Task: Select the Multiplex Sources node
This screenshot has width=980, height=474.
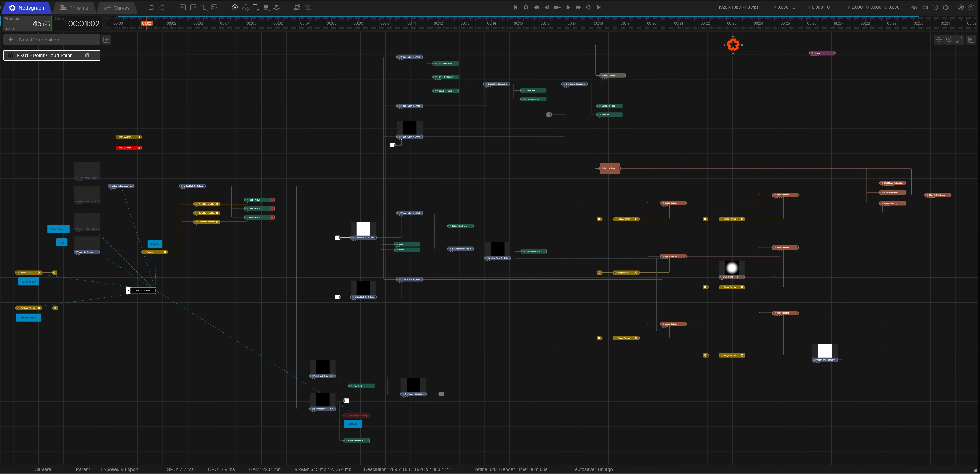Action: pyautogui.click(x=121, y=186)
